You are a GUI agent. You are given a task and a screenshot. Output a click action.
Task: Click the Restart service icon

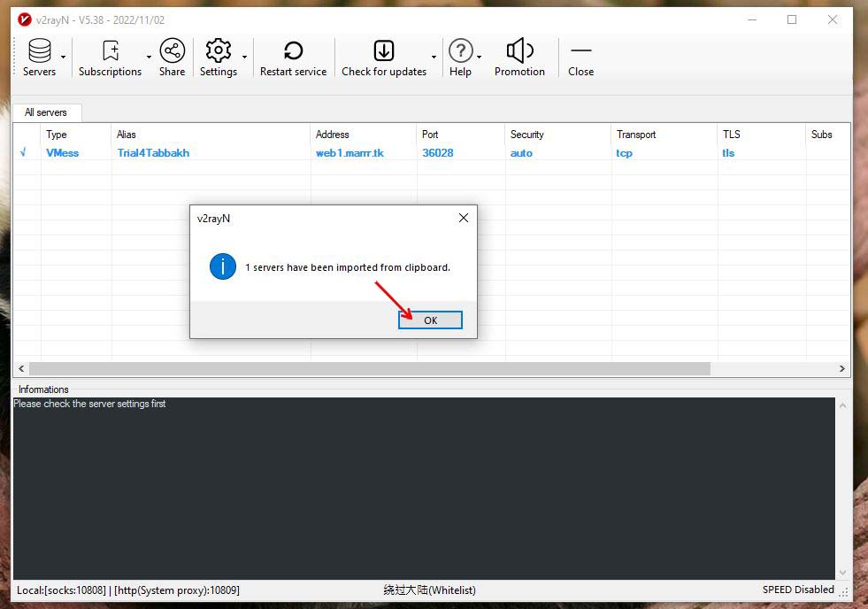click(293, 51)
